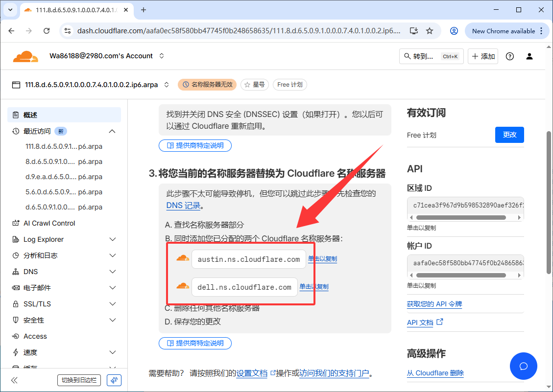
Task: Toggle the 星号 star on the domain
Action: pos(254,85)
